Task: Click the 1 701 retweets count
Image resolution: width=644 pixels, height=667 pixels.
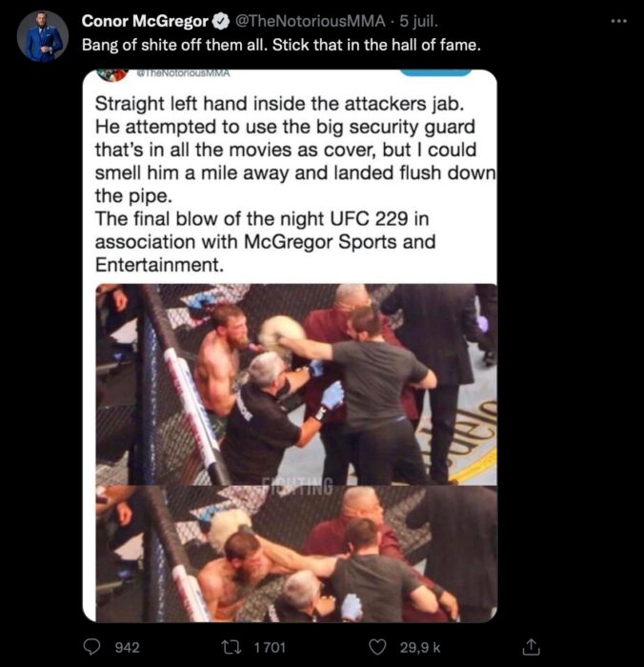Action: coord(270,647)
